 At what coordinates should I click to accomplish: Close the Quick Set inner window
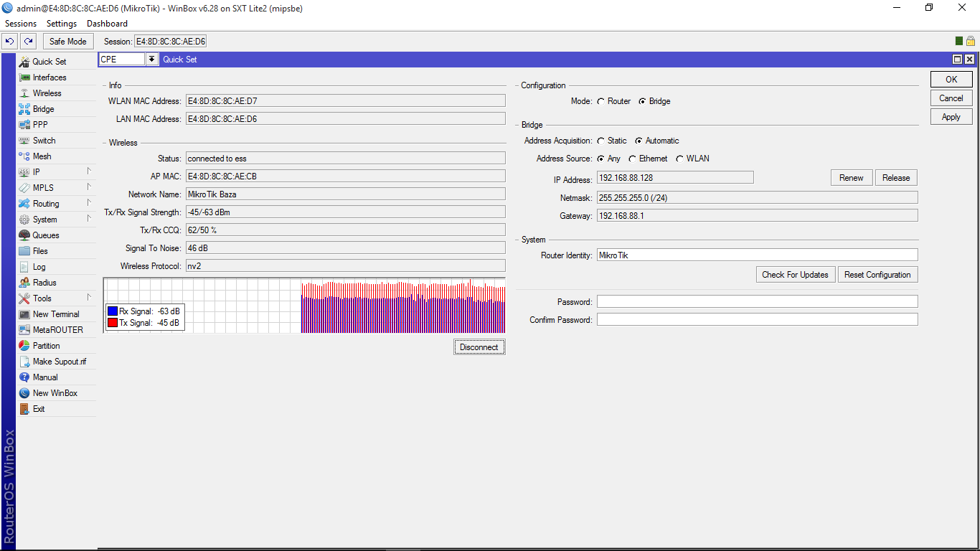[969, 60]
